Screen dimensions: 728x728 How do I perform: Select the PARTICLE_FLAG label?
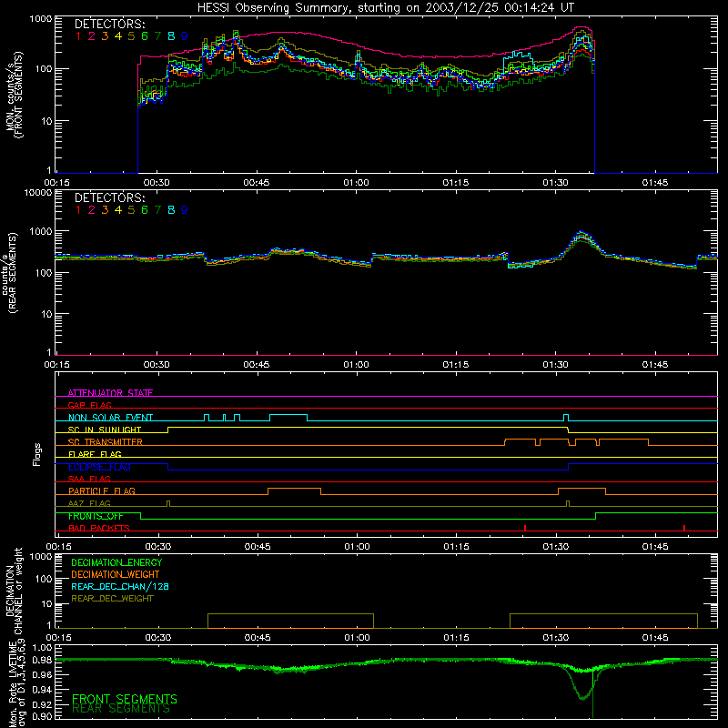coord(102,490)
